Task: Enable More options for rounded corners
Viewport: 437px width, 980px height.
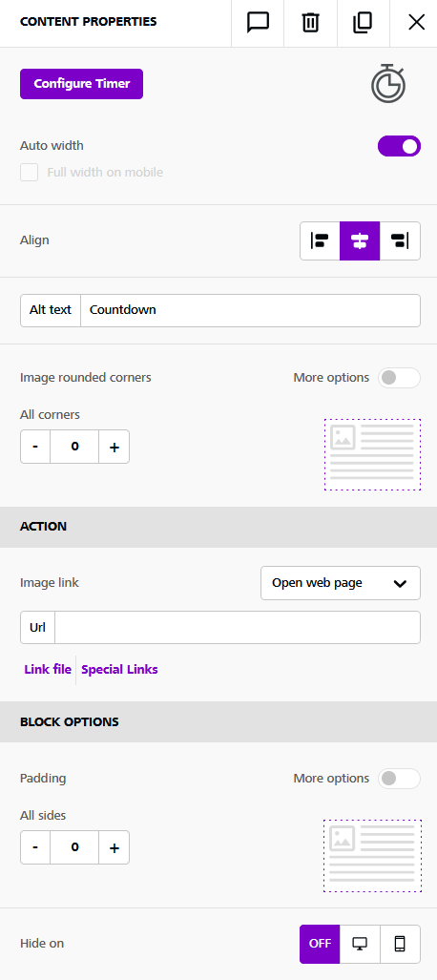Action: pos(399,378)
